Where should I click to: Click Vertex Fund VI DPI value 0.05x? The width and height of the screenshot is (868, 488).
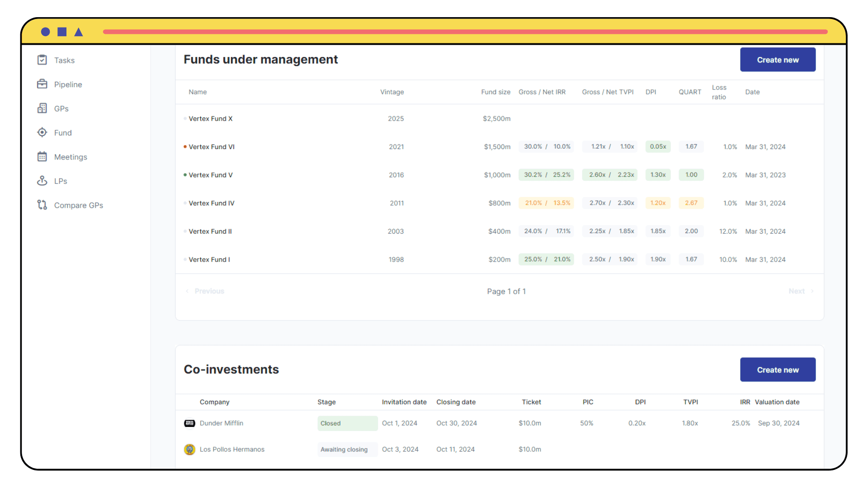(x=658, y=147)
